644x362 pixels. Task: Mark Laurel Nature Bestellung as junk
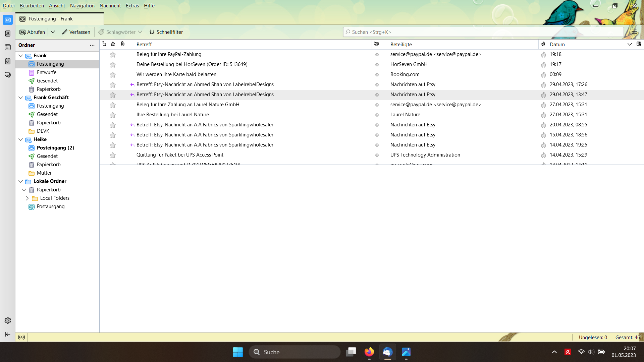pyautogui.click(x=543, y=115)
